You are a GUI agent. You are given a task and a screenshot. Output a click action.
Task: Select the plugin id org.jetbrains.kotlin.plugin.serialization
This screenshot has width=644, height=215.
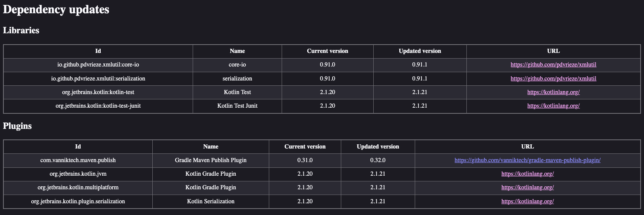click(x=78, y=201)
